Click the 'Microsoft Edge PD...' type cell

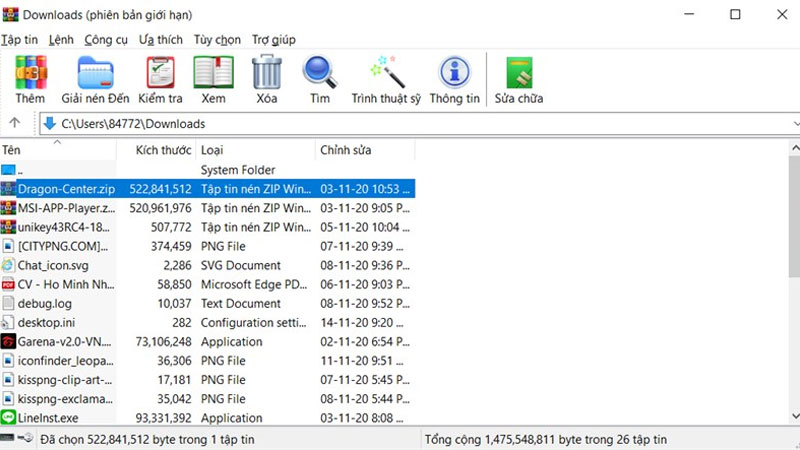coord(254,284)
